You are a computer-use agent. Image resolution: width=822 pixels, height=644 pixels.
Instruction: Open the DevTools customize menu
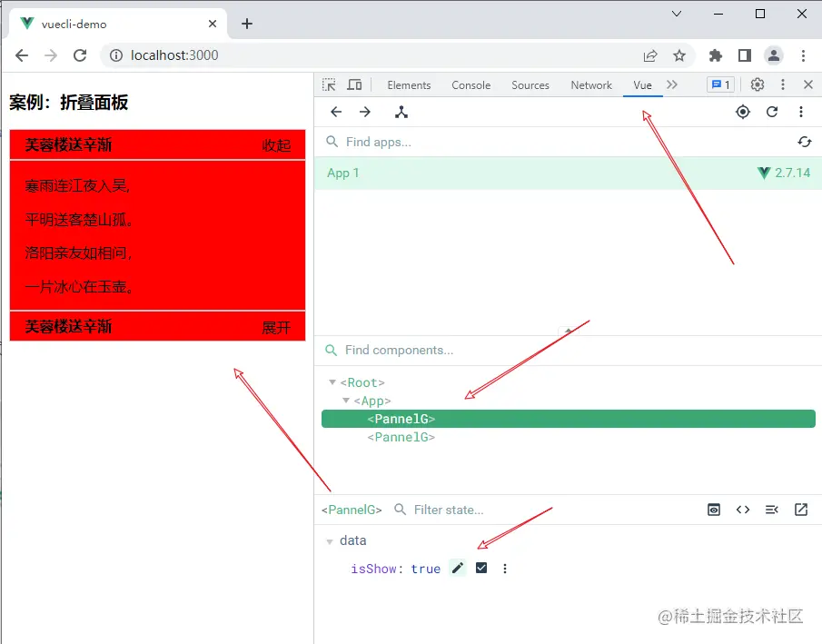point(783,84)
